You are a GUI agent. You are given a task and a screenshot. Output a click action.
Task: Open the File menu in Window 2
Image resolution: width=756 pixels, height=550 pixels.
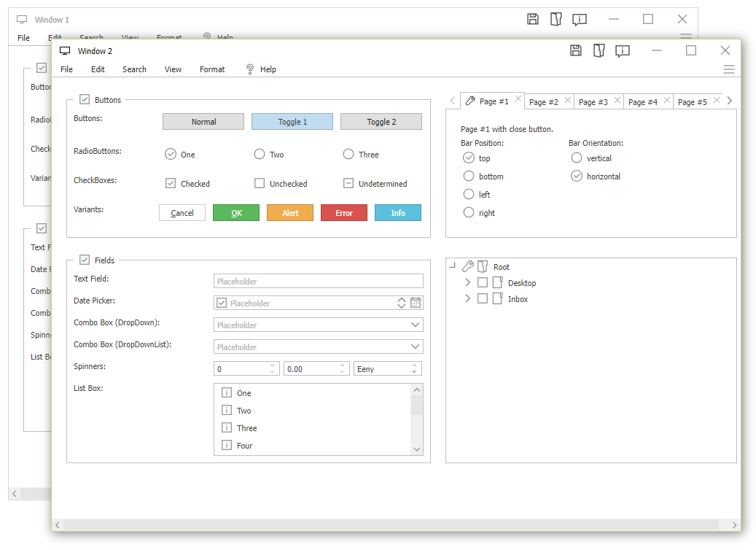66,69
